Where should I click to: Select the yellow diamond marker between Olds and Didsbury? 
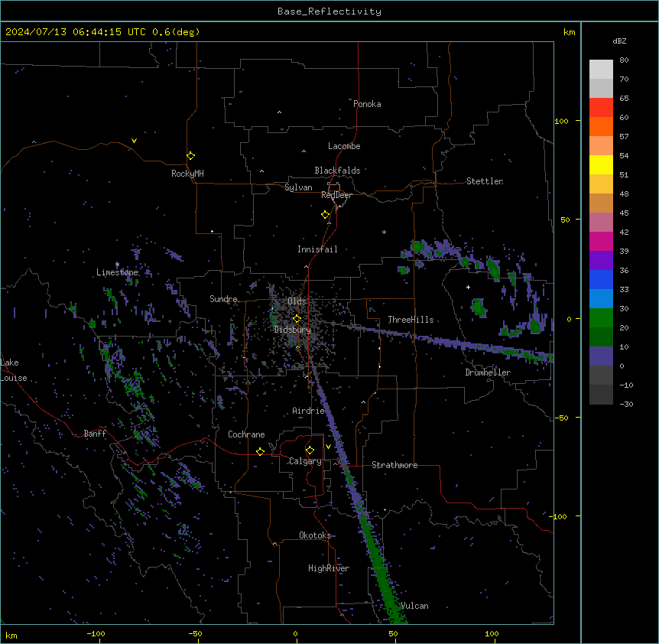[297, 319]
